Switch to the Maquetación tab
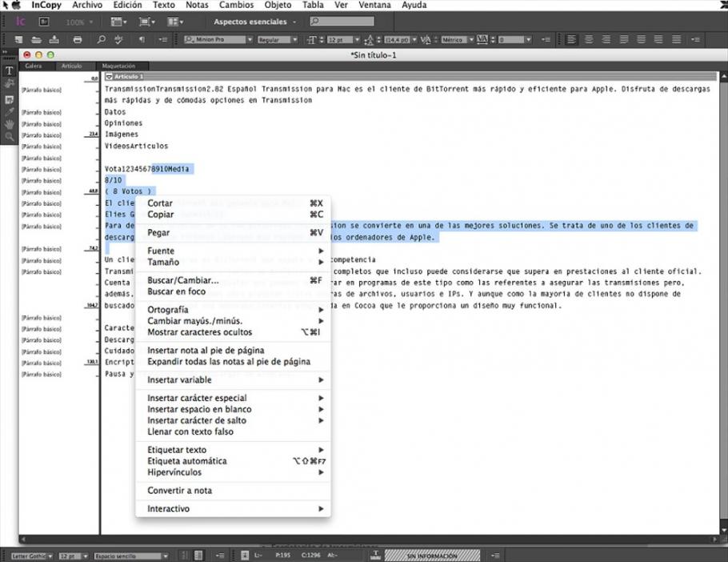The height and width of the screenshot is (562, 728). [x=118, y=66]
